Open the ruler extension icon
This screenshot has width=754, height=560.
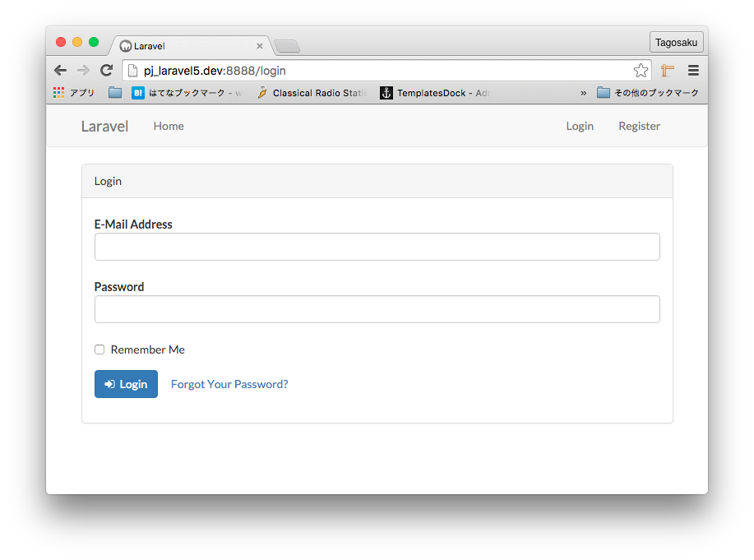click(667, 70)
